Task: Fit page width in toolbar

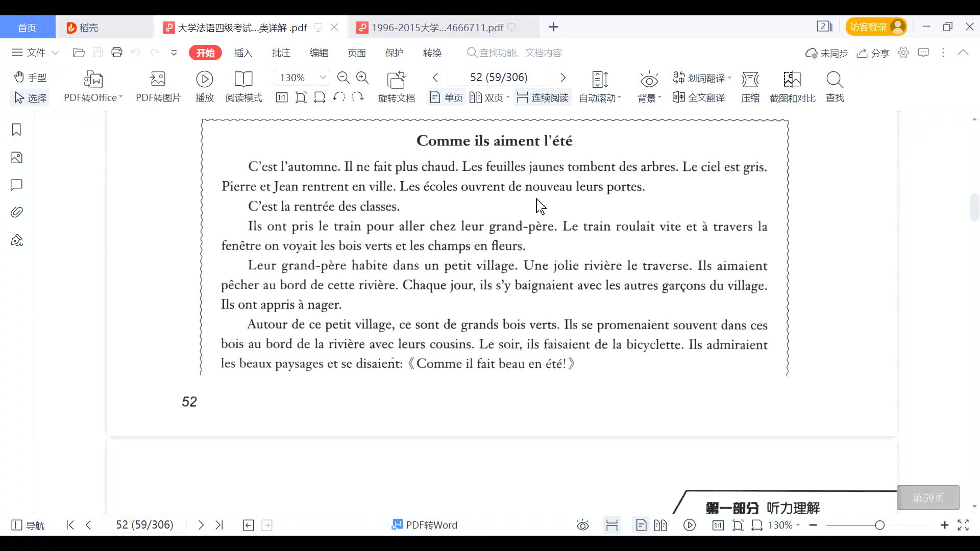Action: coord(320,97)
